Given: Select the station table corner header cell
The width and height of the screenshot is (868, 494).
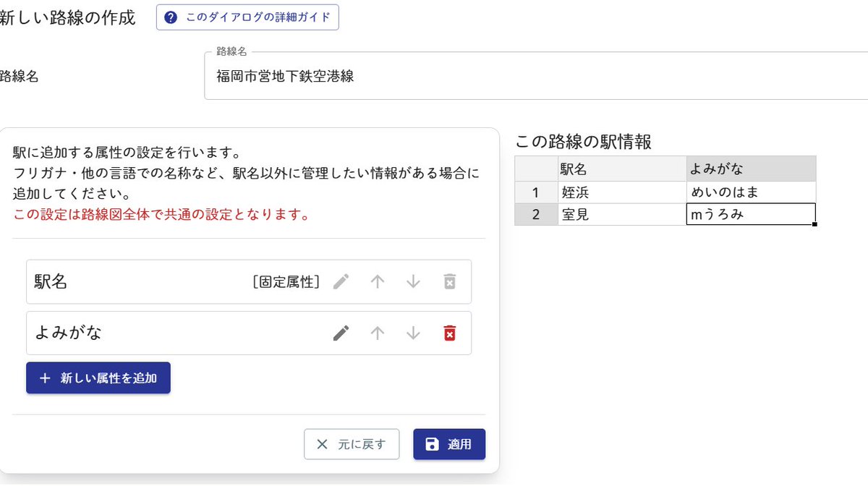Looking at the screenshot, I should tap(536, 169).
